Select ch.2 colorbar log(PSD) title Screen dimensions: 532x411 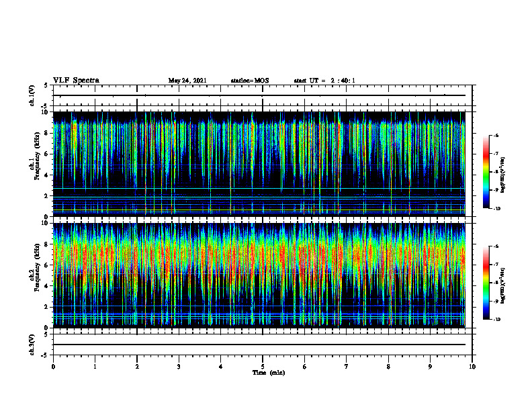503,286
